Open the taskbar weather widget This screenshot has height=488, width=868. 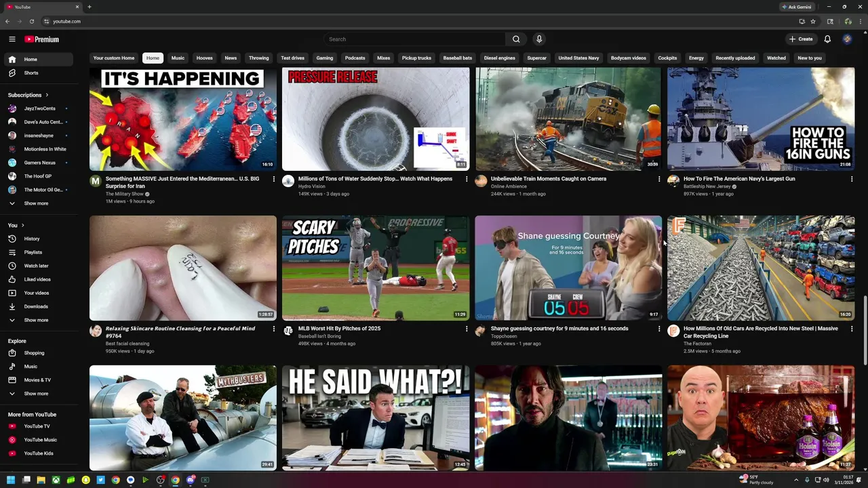point(757,480)
